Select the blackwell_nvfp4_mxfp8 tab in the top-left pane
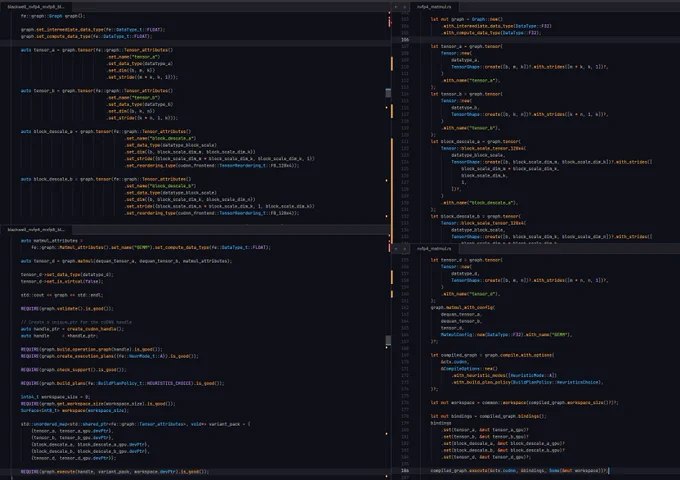Screen dimensions: 680x480 pyautogui.click(x=36, y=7)
